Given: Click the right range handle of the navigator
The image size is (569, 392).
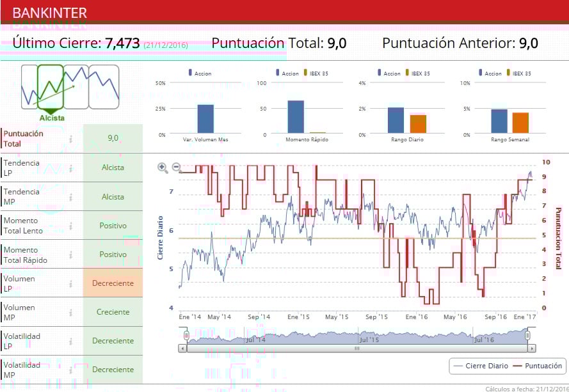Looking at the screenshot, I should click(528, 336).
